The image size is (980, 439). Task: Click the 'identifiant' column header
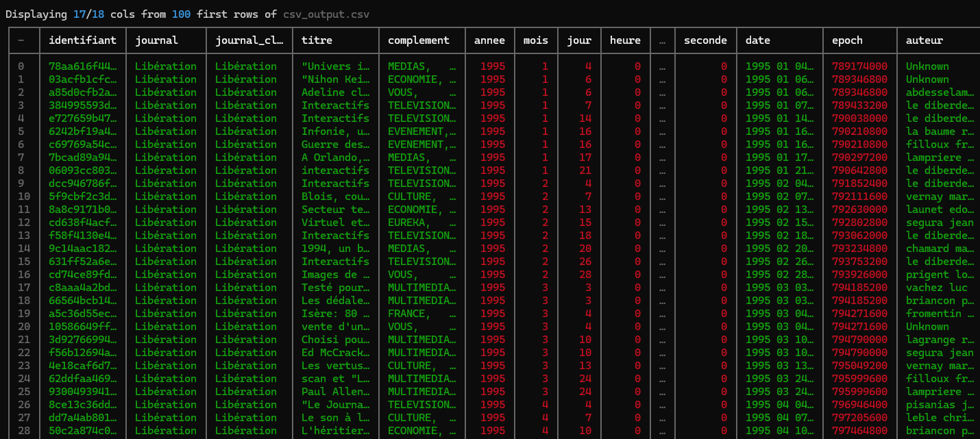[x=82, y=40]
